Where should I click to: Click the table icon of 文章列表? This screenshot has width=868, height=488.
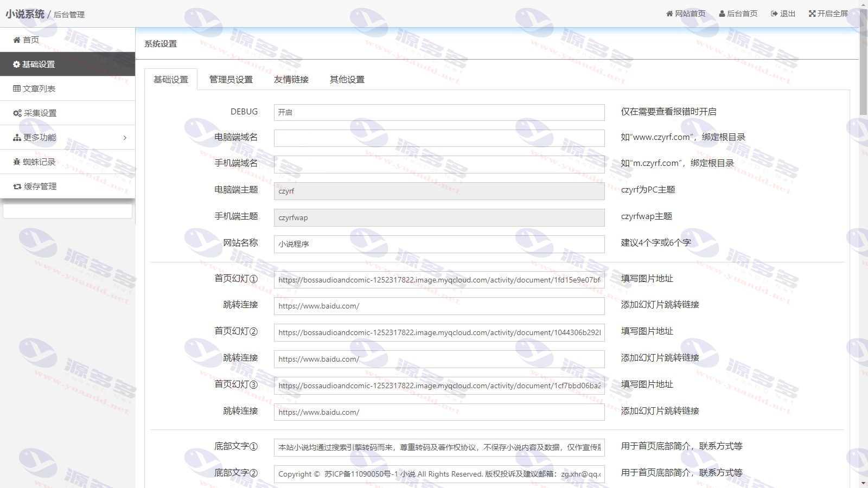tap(17, 88)
